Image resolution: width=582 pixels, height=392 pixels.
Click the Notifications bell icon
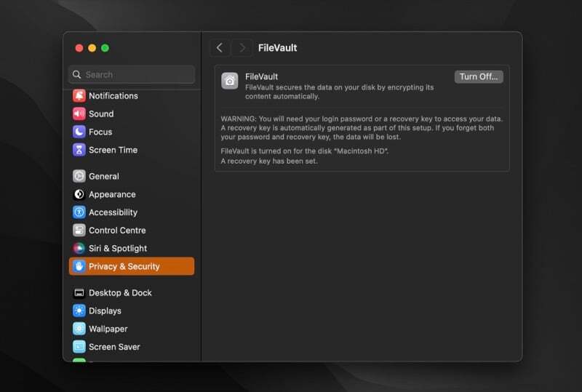[x=79, y=96]
